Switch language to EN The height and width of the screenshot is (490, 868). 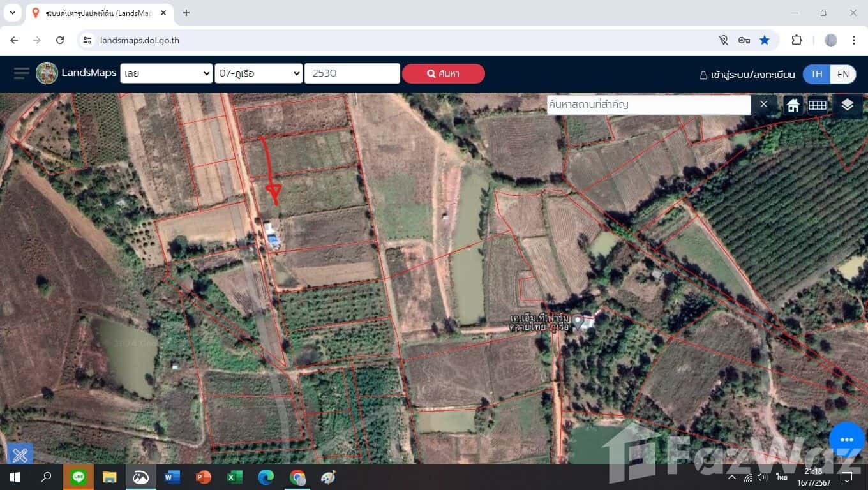[842, 74]
